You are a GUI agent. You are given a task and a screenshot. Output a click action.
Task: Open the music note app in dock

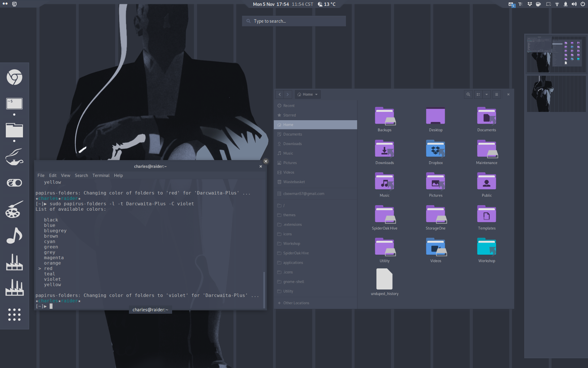(x=14, y=236)
